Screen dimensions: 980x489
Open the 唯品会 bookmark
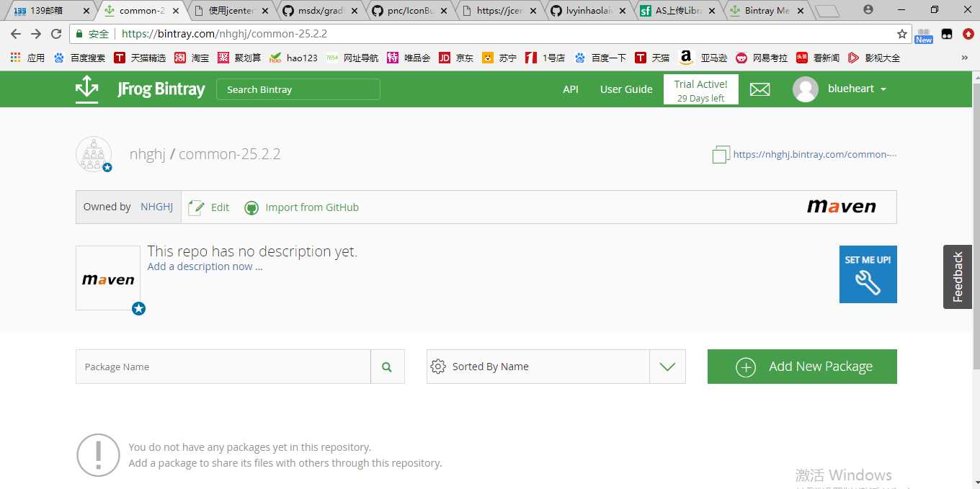(409, 58)
